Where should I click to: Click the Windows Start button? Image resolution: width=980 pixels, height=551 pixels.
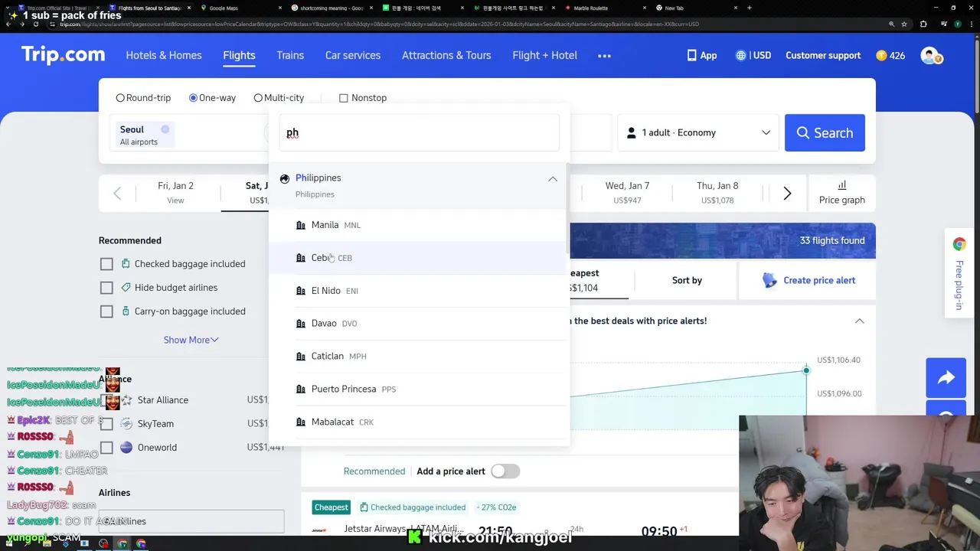pyautogui.click(x=9, y=544)
